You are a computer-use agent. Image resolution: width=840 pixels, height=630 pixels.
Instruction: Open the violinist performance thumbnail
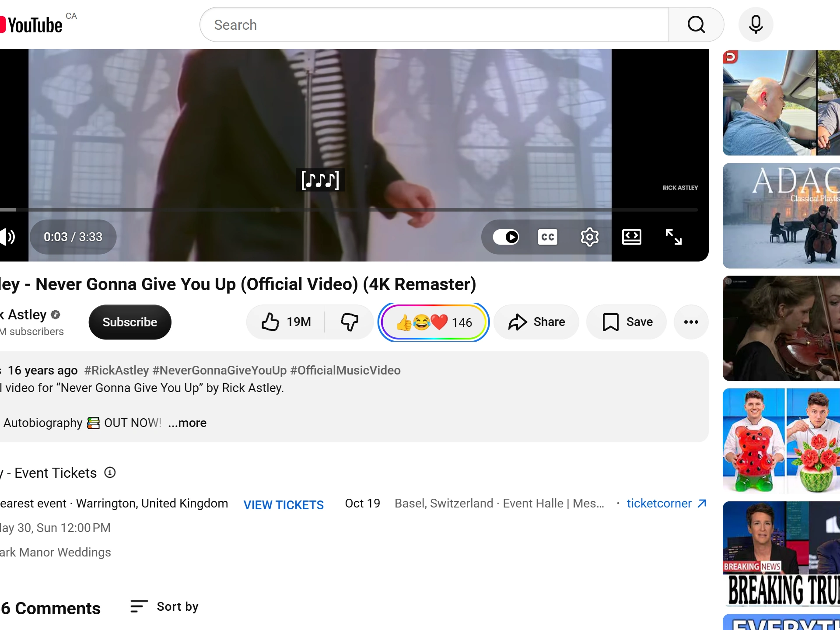click(x=781, y=328)
